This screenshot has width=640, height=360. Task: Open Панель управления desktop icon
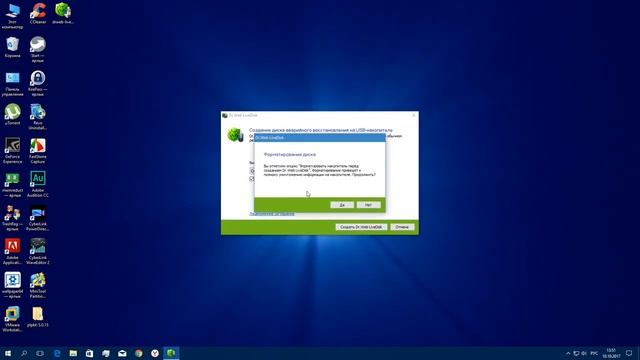pos(13,83)
